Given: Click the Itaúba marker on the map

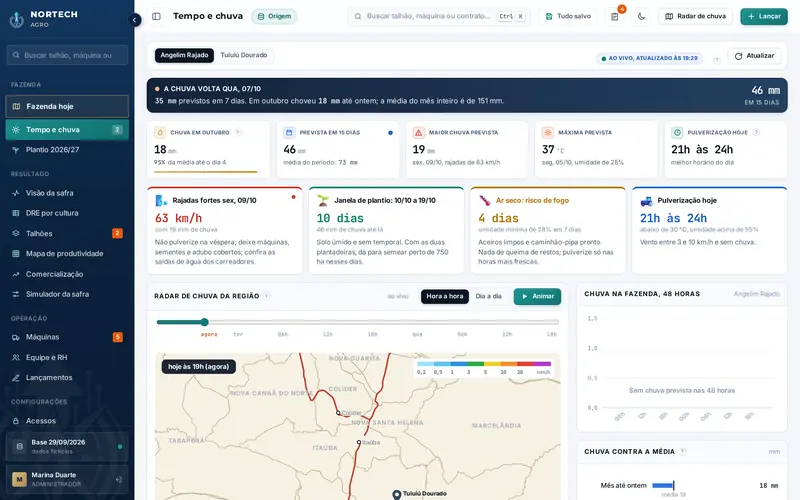Looking at the screenshot, I should click(x=359, y=442).
